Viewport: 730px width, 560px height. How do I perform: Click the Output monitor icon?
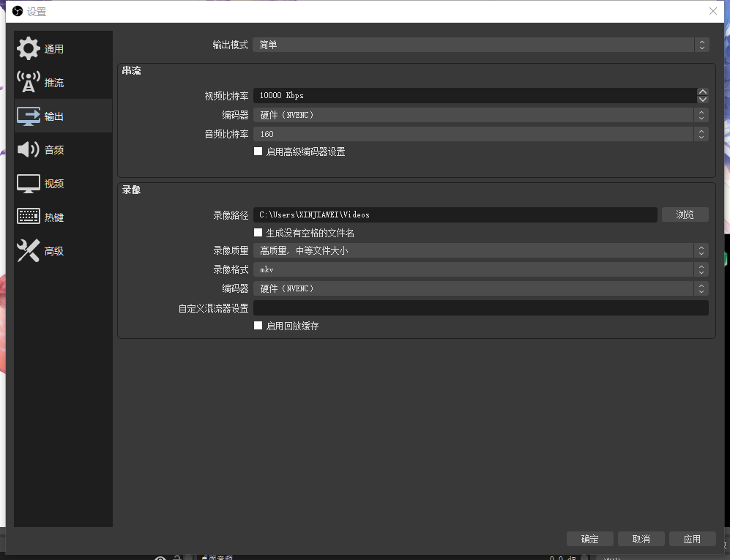(x=29, y=116)
